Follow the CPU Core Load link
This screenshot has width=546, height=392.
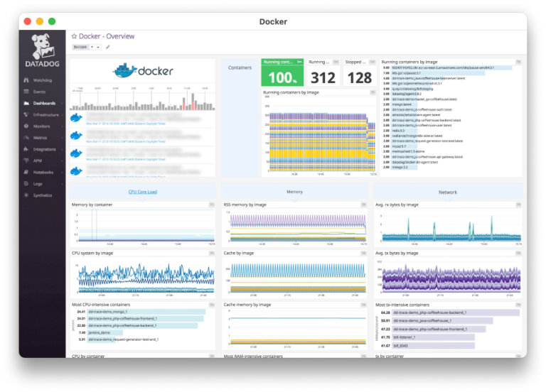pos(143,192)
